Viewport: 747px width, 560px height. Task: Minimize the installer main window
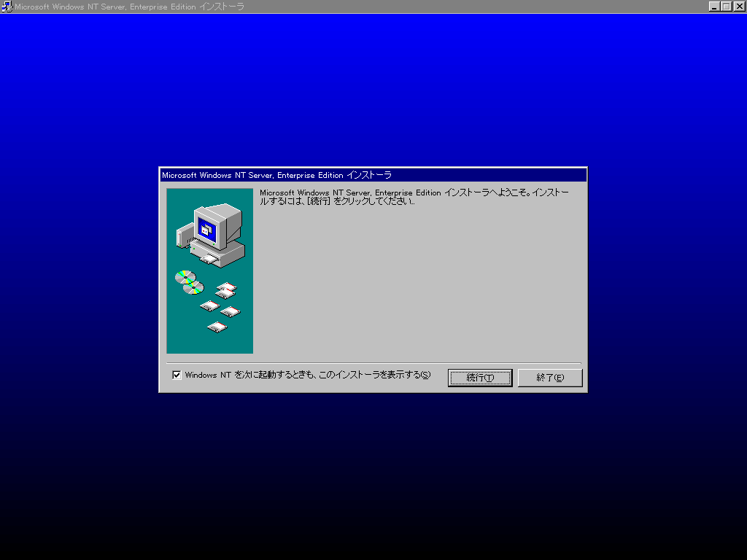[714, 7]
